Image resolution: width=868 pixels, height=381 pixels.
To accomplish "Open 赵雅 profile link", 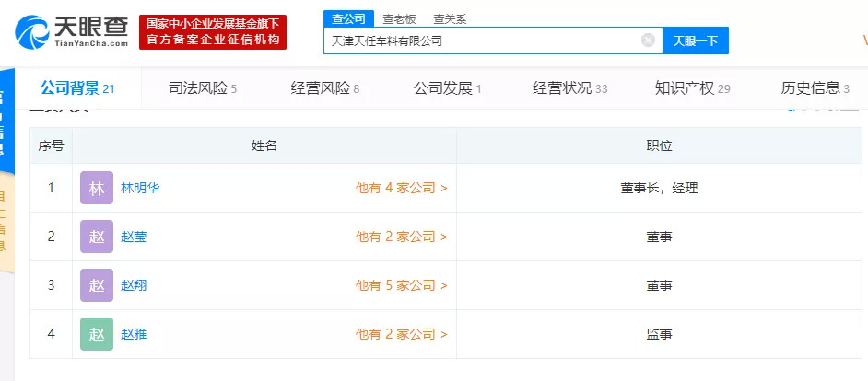I will (134, 334).
